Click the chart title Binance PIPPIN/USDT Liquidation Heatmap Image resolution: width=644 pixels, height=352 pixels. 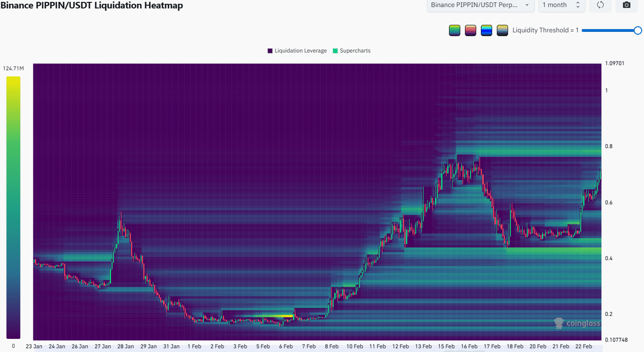tap(92, 6)
